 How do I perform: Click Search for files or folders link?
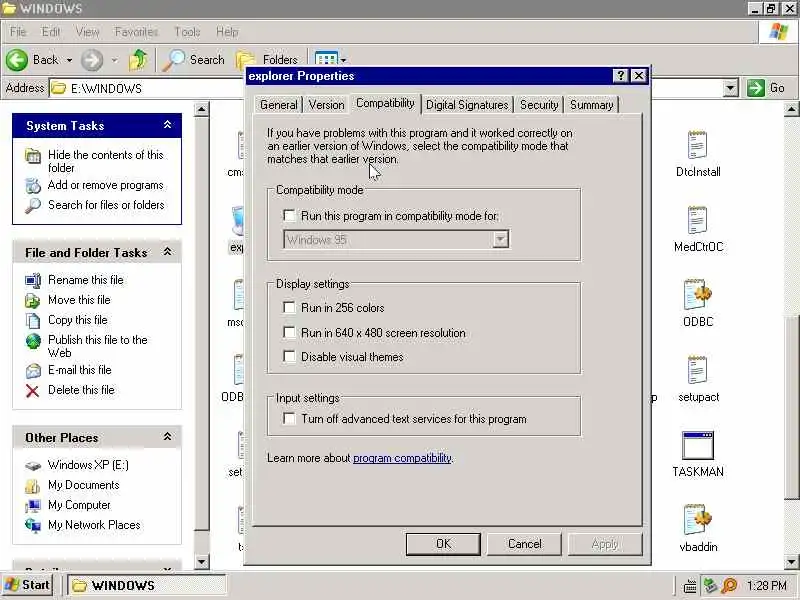pyautogui.click(x=106, y=205)
